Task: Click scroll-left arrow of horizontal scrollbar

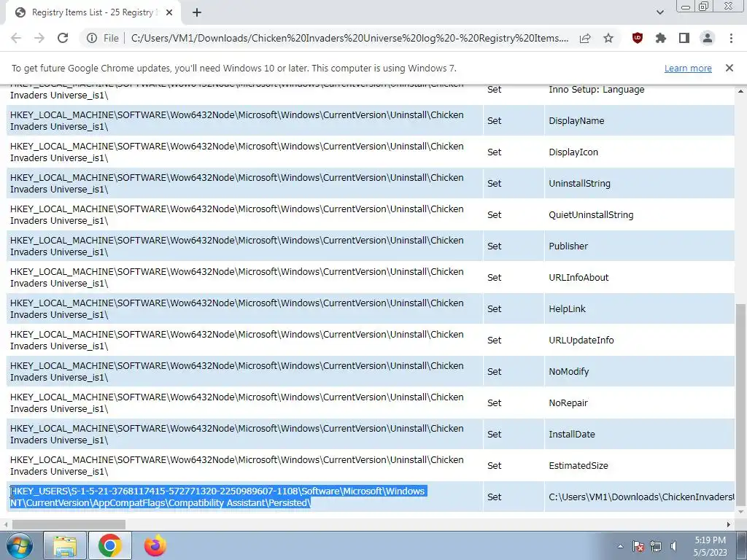Action: click(x=5, y=525)
